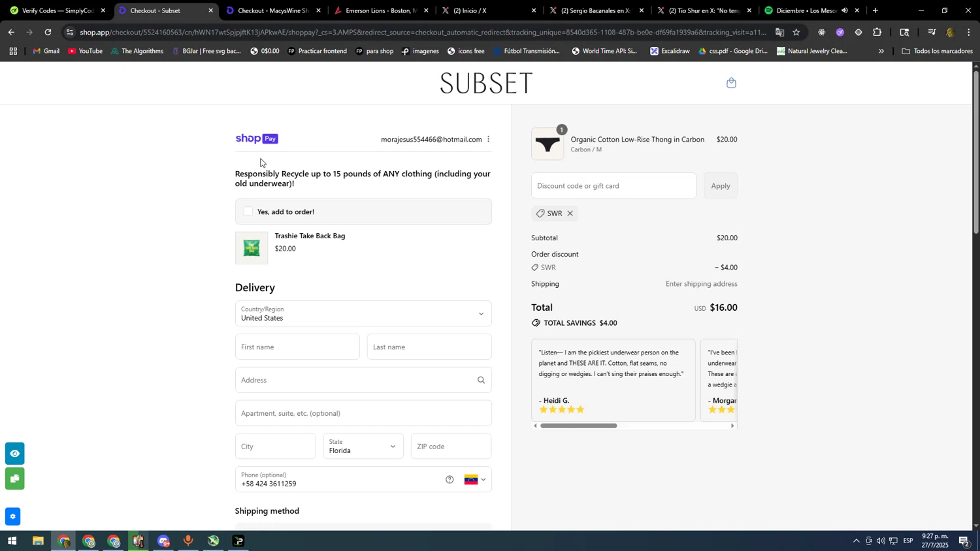Mute the Diciembre tab audio icon
Viewport: 980px width, 551px height.
[845, 10]
